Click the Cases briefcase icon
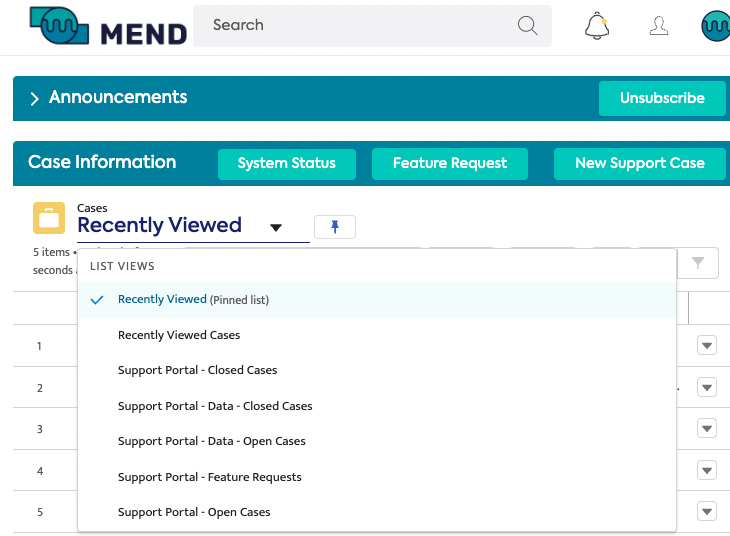This screenshot has width=730, height=536. 49,218
